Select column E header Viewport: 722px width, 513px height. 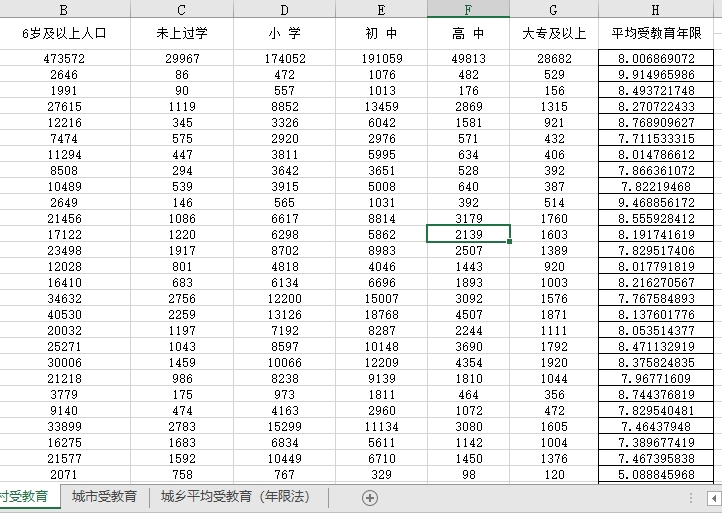click(381, 9)
